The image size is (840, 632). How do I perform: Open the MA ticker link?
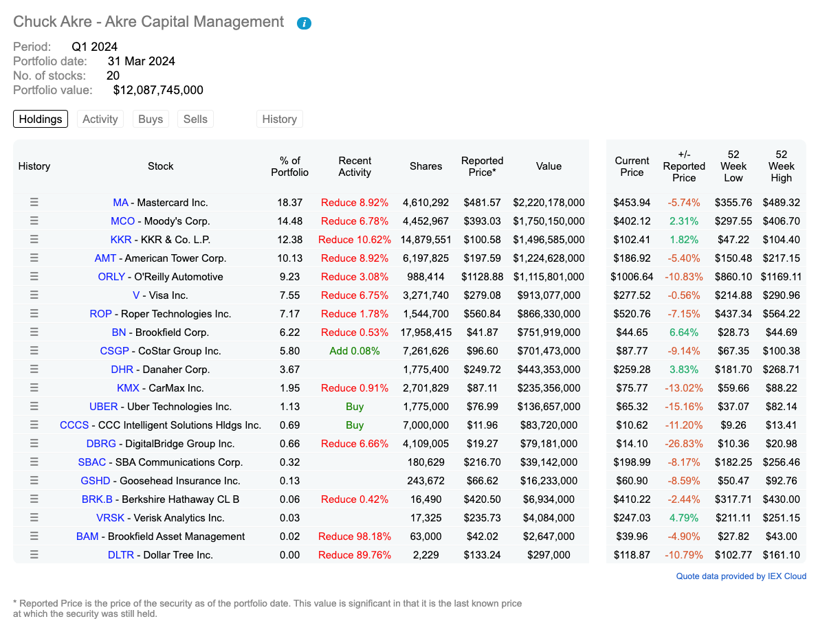(120, 203)
